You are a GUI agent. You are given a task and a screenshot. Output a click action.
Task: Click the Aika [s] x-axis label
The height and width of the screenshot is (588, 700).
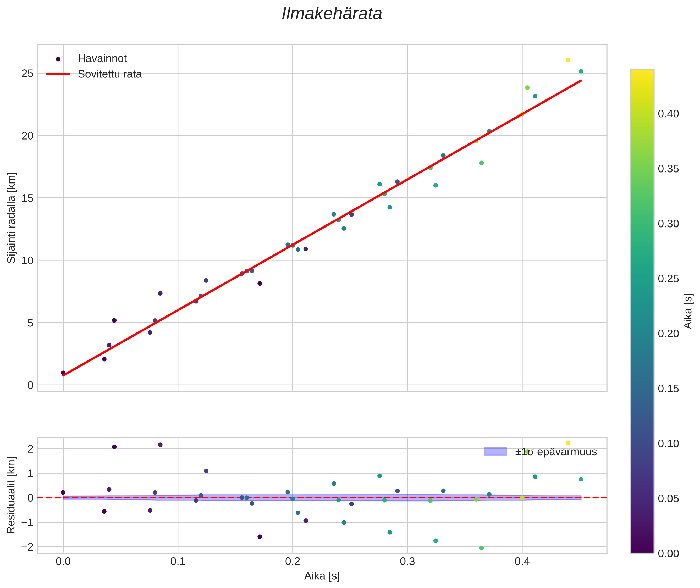pos(322,576)
